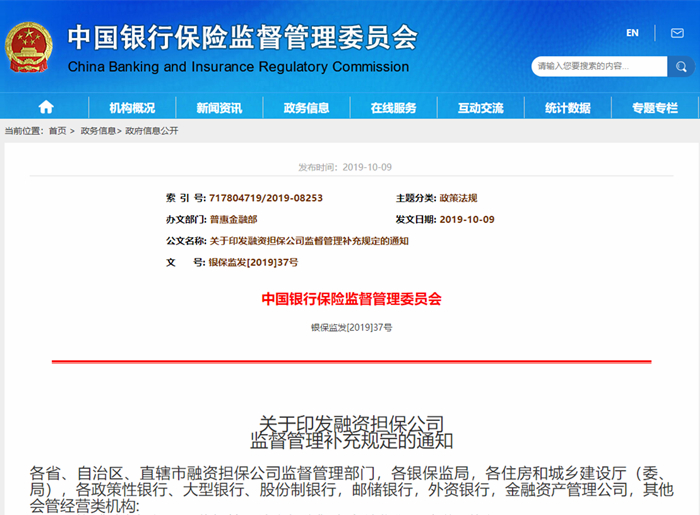Switch language using EN button

(632, 33)
